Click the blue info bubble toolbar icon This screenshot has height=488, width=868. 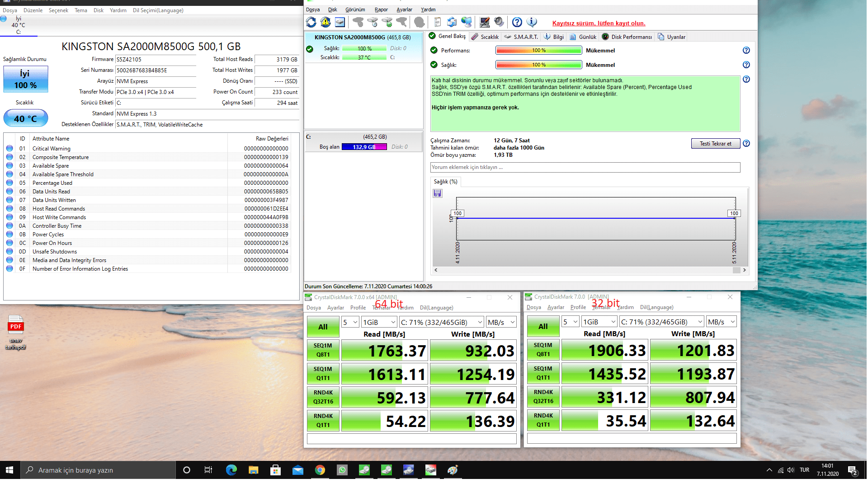[x=532, y=22]
